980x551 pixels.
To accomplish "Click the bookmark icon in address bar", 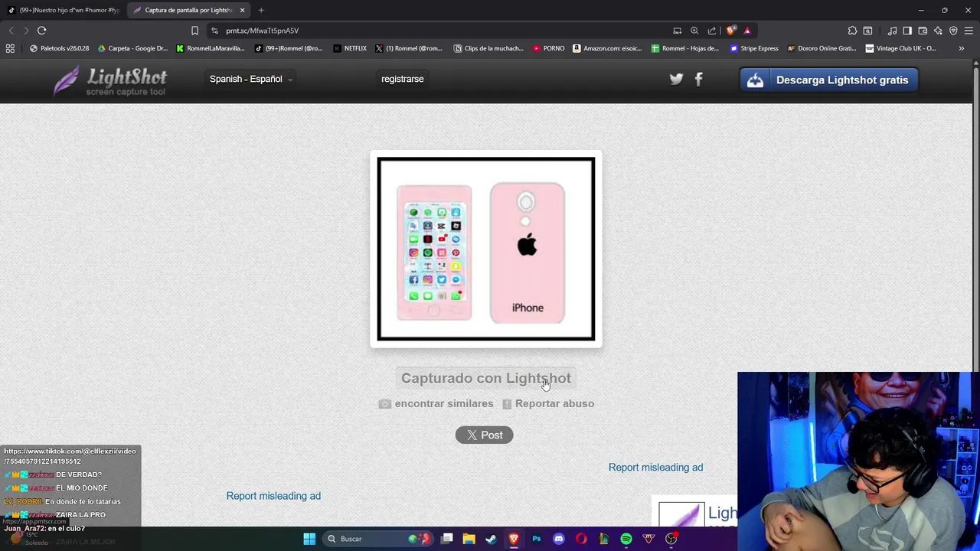I will tap(194, 31).
